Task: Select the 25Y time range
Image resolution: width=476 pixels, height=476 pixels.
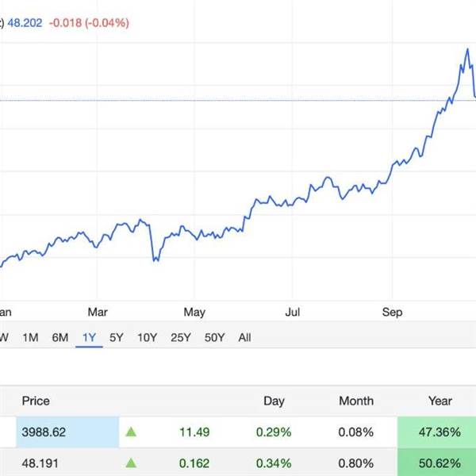Action: click(181, 337)
